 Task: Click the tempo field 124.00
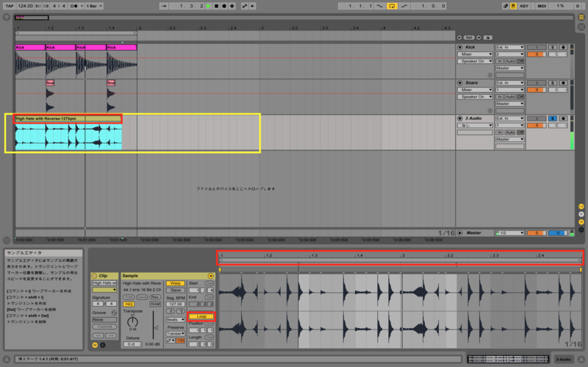click(x=25, y=6)
